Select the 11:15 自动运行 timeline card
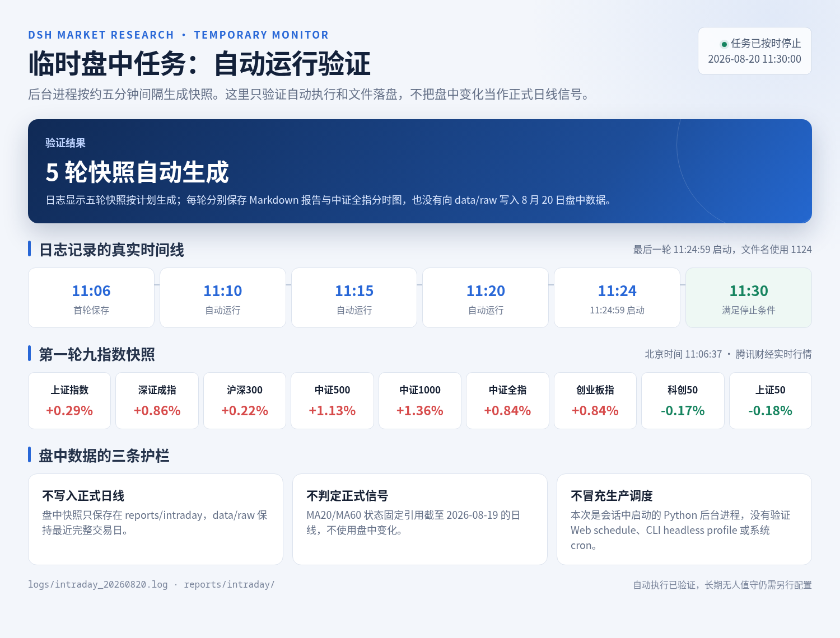The image size is (840, 638). (354, 298)
